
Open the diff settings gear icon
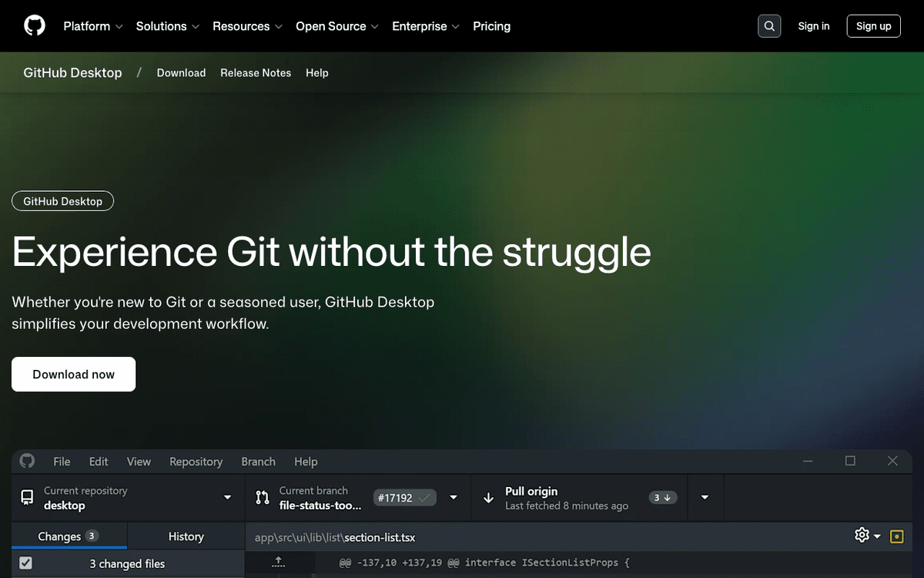(x=862, y=536)
